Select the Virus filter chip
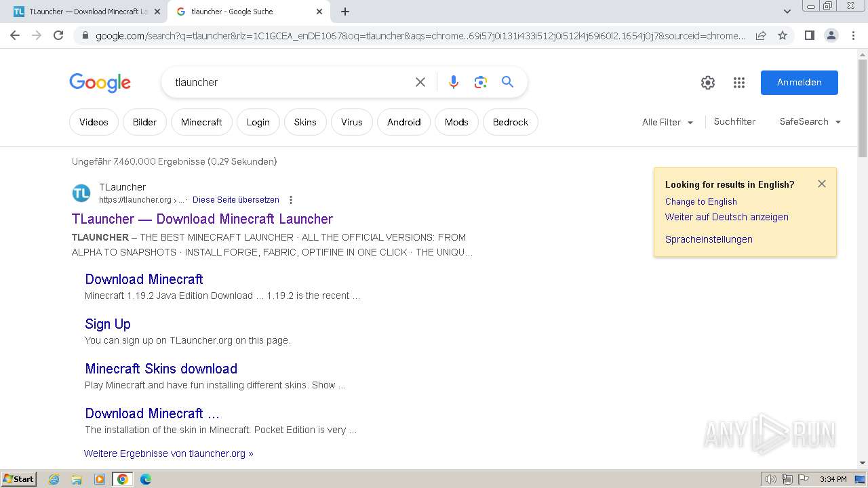868x488 pixels. pos(352,122)
